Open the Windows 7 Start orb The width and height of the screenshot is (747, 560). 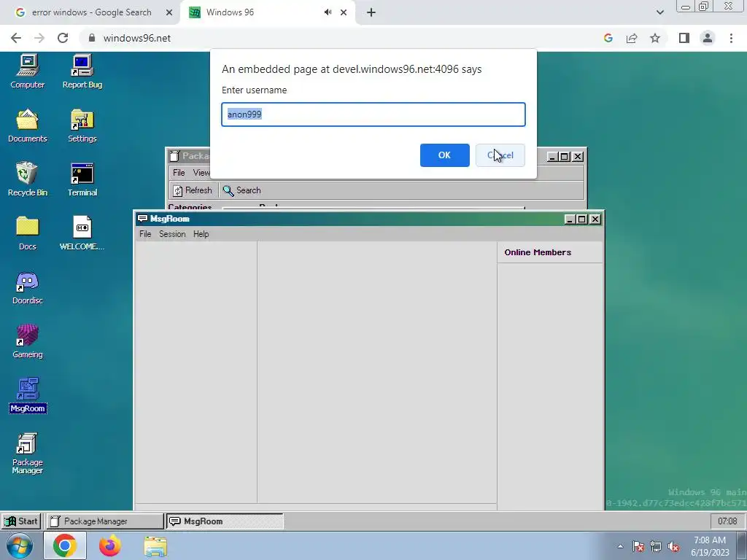20,545
